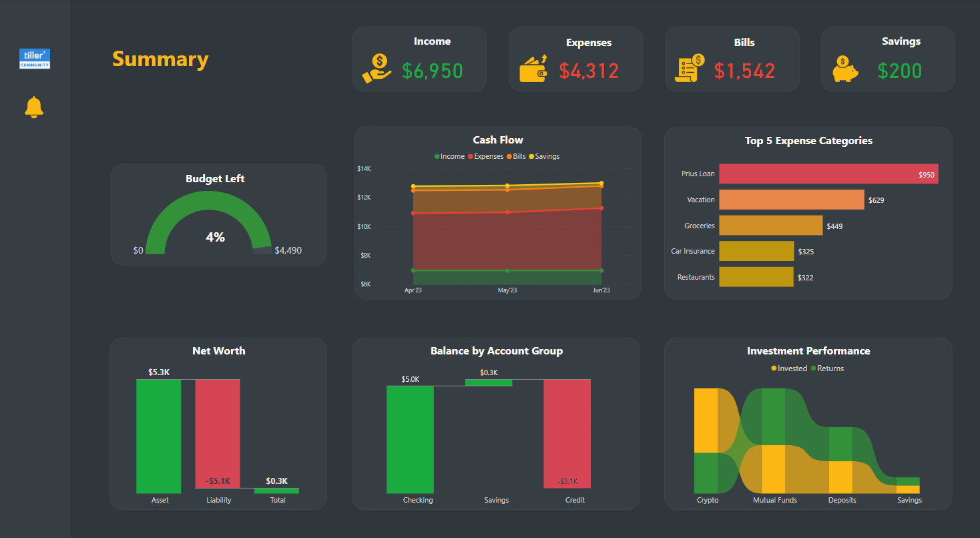Viewport: 980px width, 538px height.
Task: Click the Tiller Community logo
Action: [33, 59]
